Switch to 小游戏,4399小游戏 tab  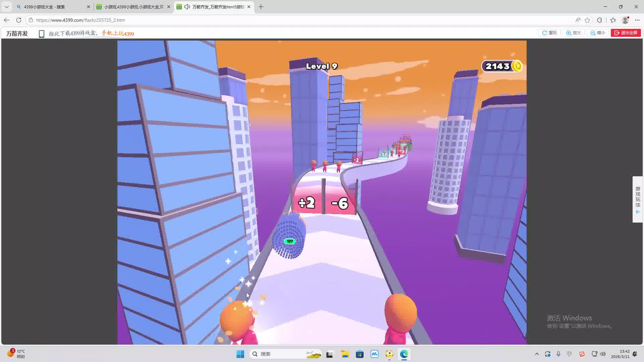coord(133,7)
